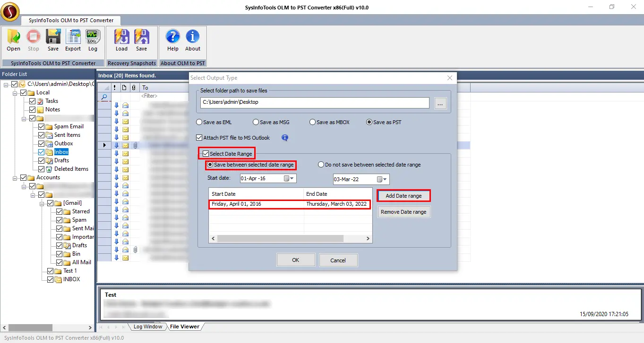Toggle the Select Date Range checkbox

coord(206,154)
